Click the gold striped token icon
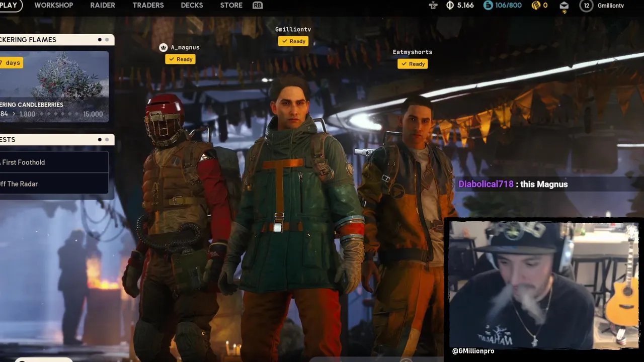This screenshot has height=362, width=644. [536, 6]
